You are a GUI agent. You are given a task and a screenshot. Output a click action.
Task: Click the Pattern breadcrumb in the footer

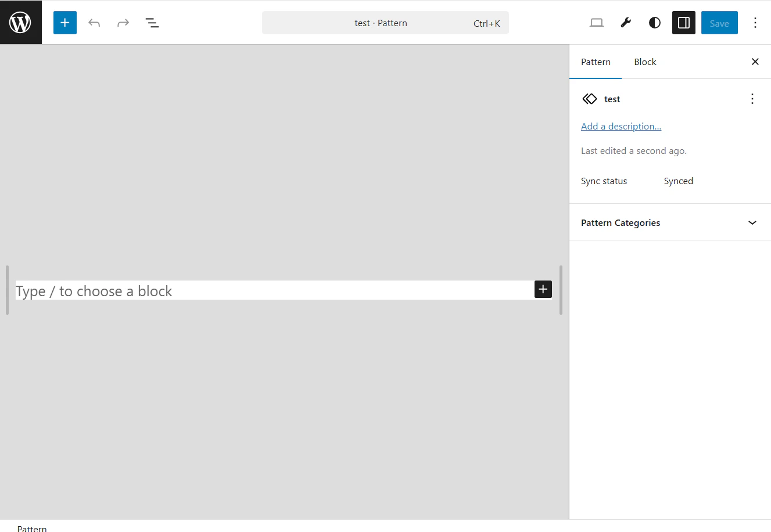tap(32, 528)
